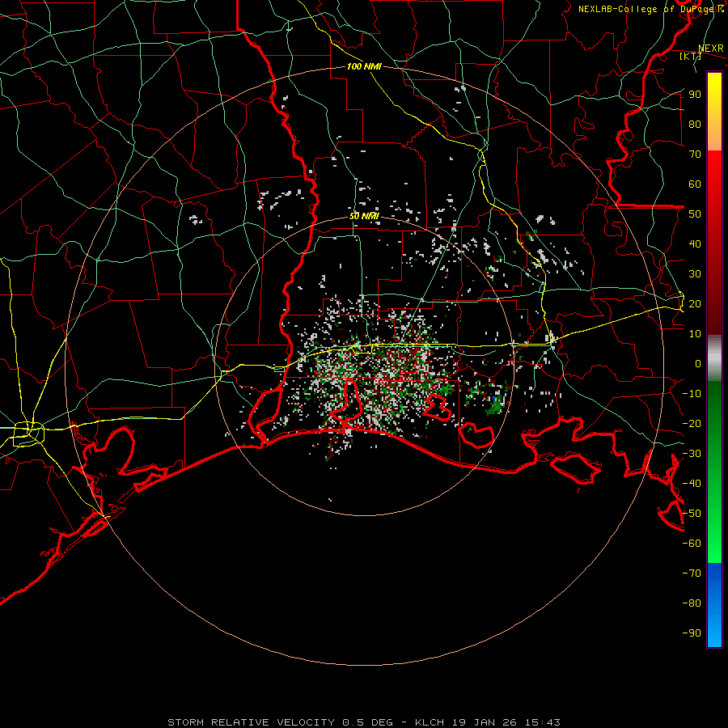The height and width of the screenshot is (728, 728).
Task: Select the -60 value on velocity scale
Action: click(692, 544)
